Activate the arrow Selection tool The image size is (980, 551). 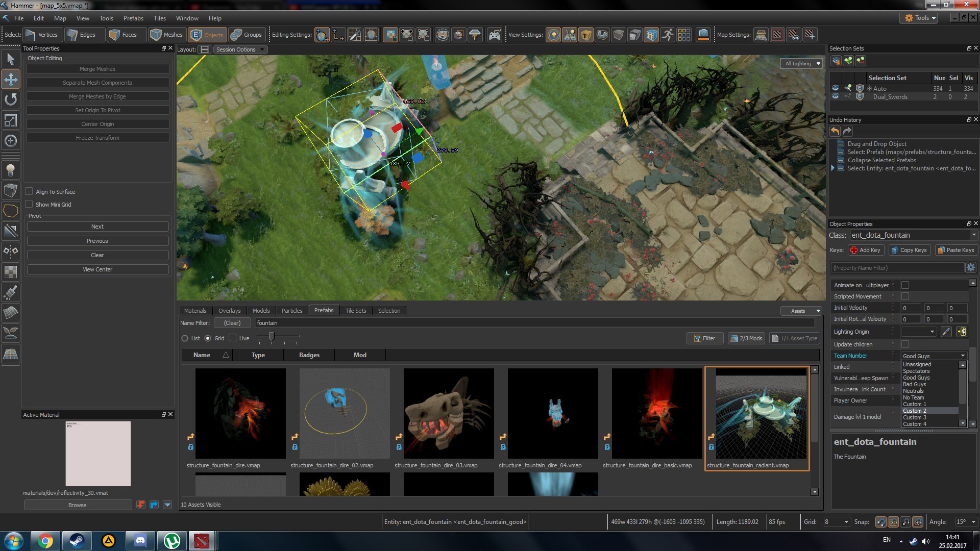click(11, 59)
